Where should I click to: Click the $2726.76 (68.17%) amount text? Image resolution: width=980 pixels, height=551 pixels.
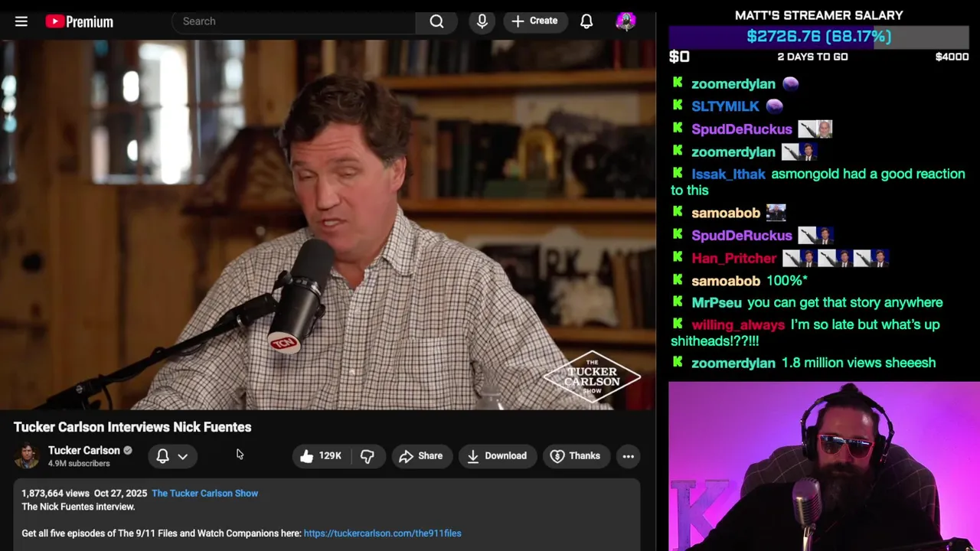(x=819, y=37)
